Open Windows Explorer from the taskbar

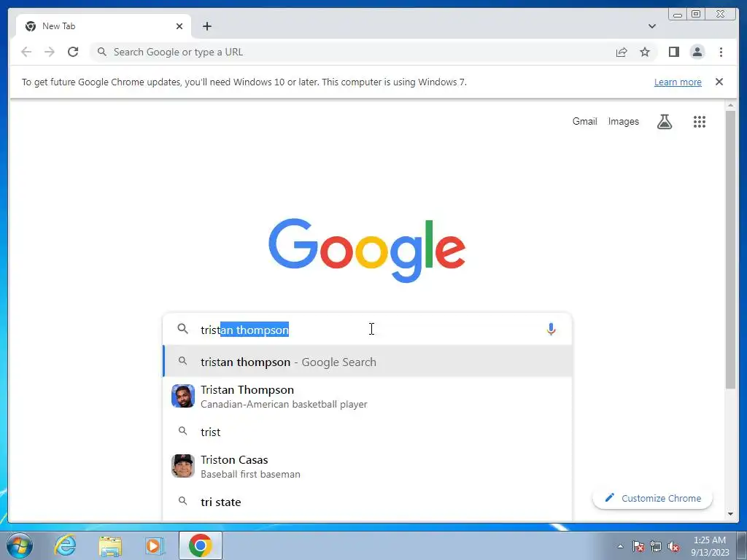(x=110, y=545)
